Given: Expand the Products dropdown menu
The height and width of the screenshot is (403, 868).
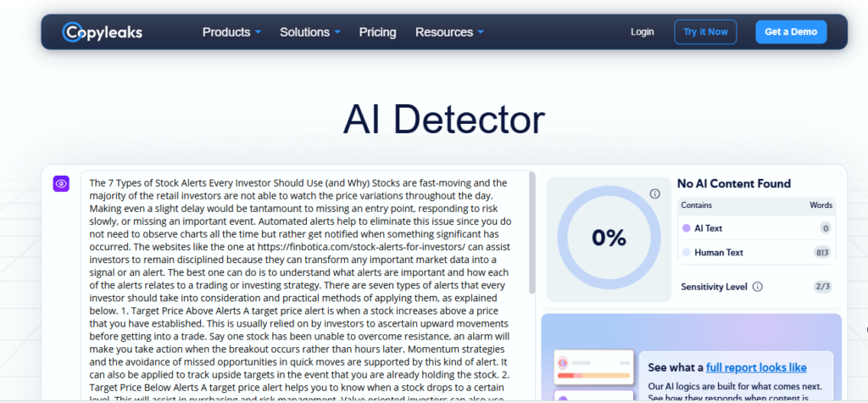Looking at the screenshot, I should [231, 32].
